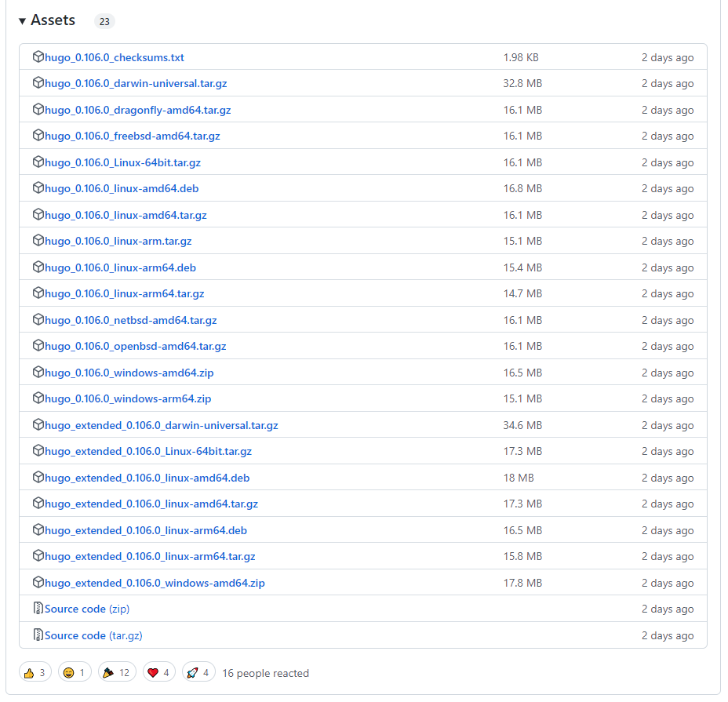
Task: Download hugo_0.106.0_freebsd-amd64.tar.gz
Action: (133, 136)
